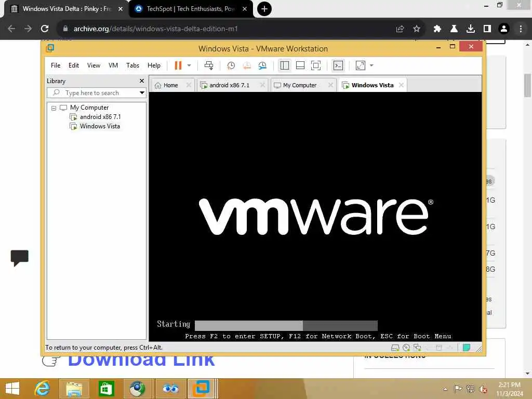Toggle the browser side panel icon
532x399 pixels.
click(487, 29)
